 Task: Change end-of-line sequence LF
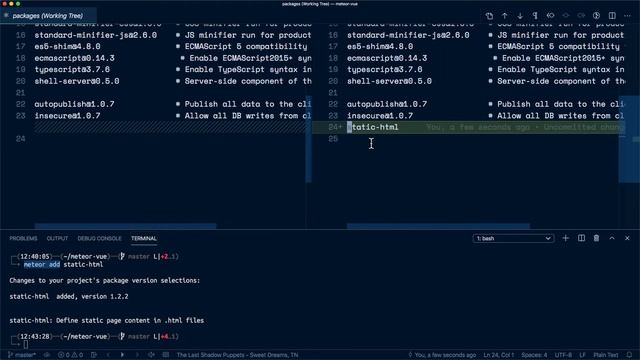coord(582,355)
